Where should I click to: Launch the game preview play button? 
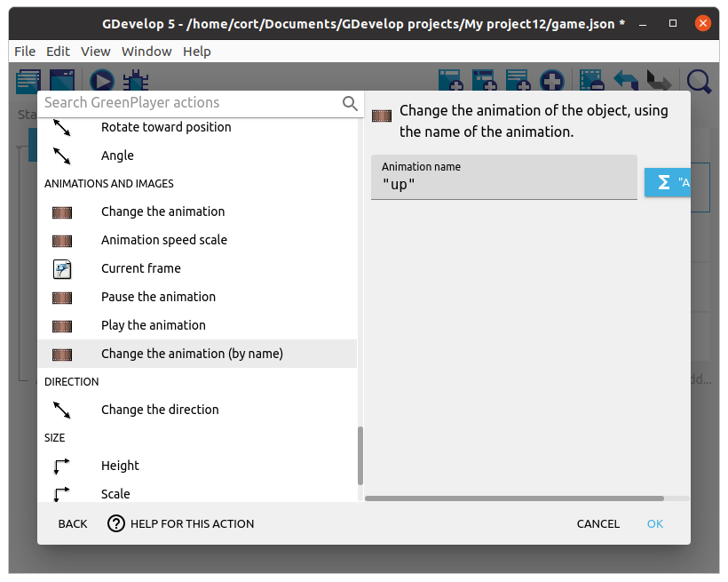pos(102,80)
